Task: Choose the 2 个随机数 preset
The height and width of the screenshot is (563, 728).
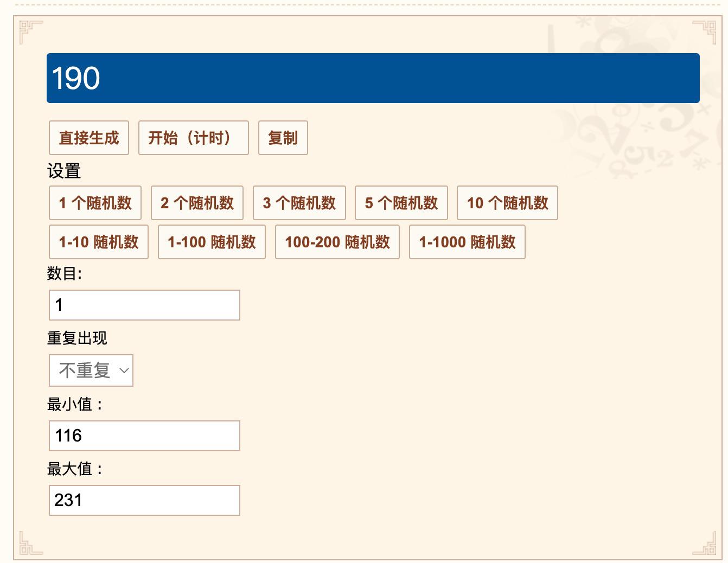Action: 197,203
